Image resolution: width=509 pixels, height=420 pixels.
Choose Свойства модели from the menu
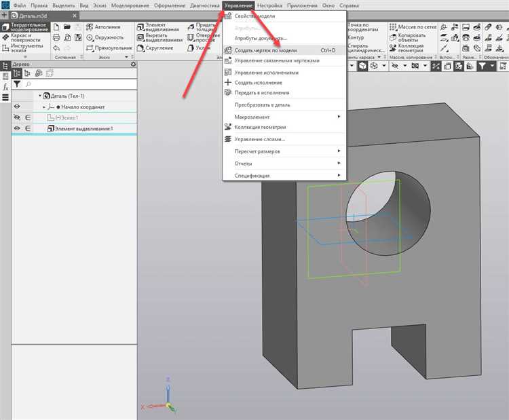click(x=284, y=16)
